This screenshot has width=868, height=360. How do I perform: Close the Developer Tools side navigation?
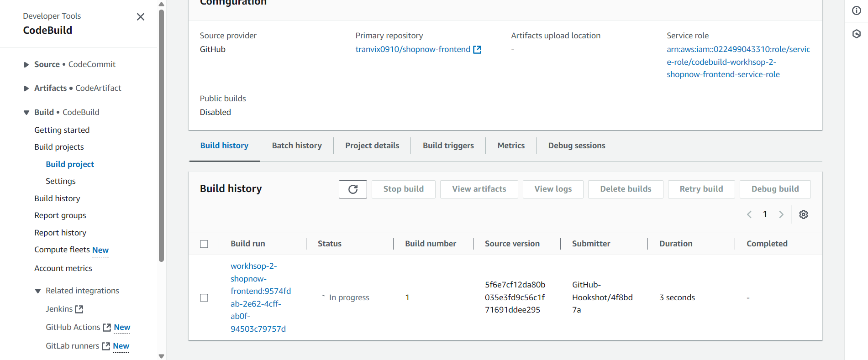tap(141, 17)
